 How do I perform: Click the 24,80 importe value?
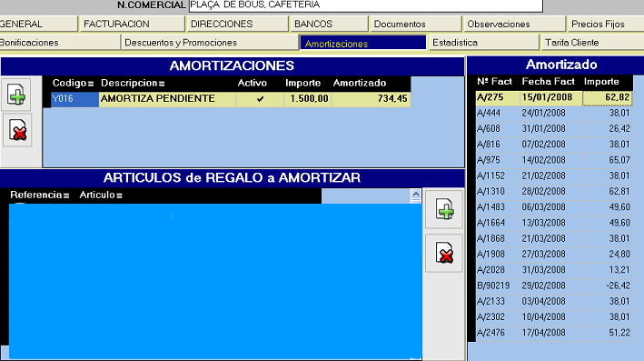pyautogui.click(x=619, y=254)
